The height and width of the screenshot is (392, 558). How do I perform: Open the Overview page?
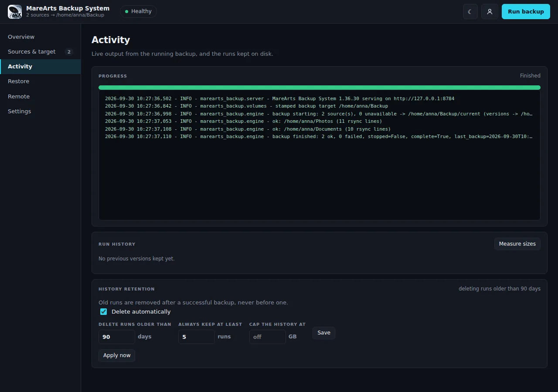40,37
